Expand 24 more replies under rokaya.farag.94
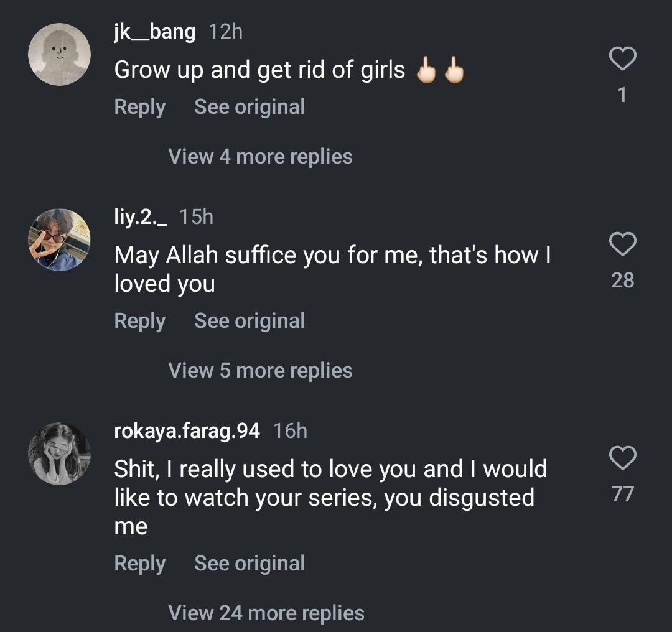Screen dimensions: 672x632 pyautogui.click(x=266, y=613)
